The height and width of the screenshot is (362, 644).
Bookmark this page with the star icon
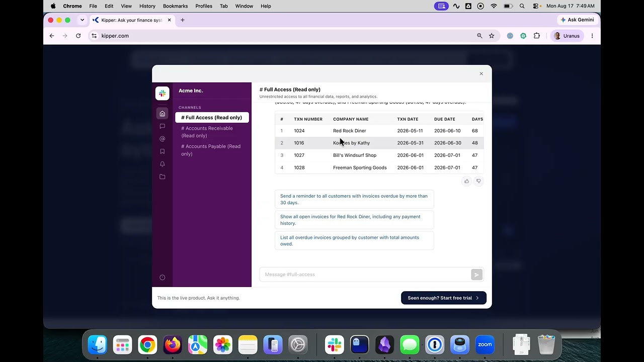(x=492, y=36)
